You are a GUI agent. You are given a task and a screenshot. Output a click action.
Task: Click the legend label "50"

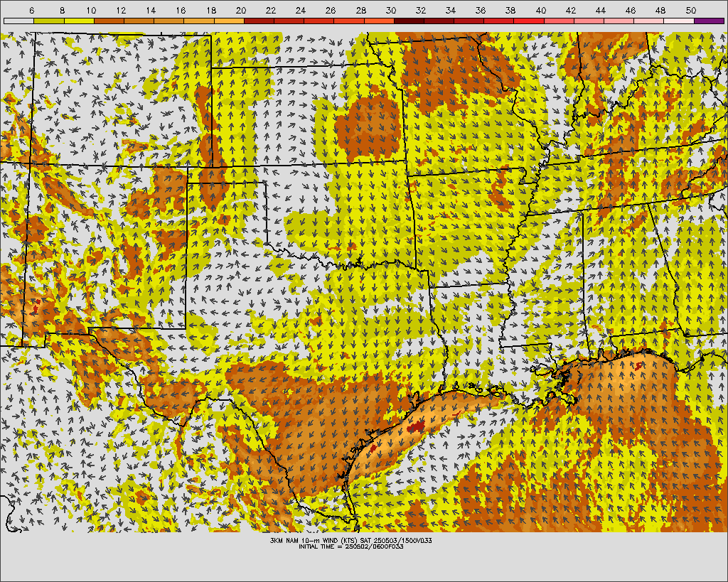690,10
